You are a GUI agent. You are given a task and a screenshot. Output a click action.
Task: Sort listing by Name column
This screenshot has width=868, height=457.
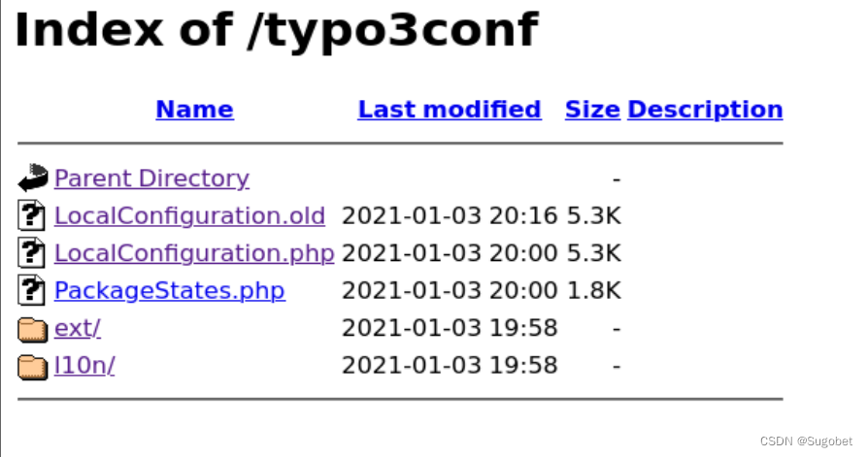(194, 110)
